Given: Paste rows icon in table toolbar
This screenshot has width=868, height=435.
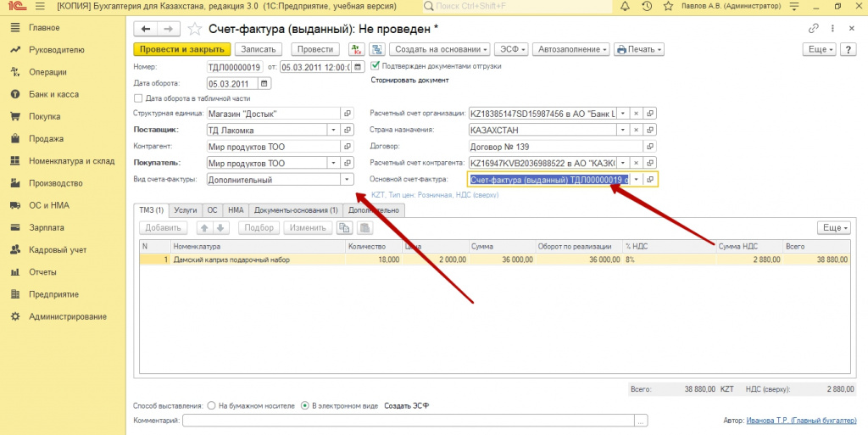Looking at the screenshot, I should tap(364, 227).
